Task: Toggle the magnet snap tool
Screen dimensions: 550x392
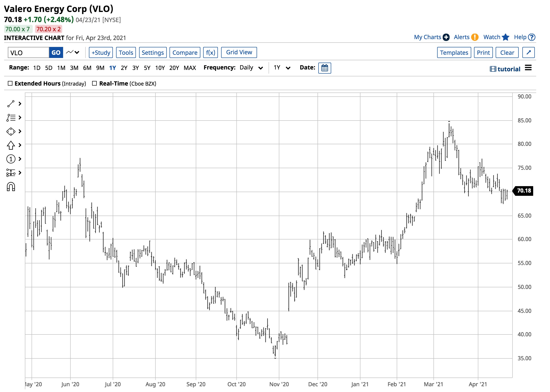Action: click(11, 187)
